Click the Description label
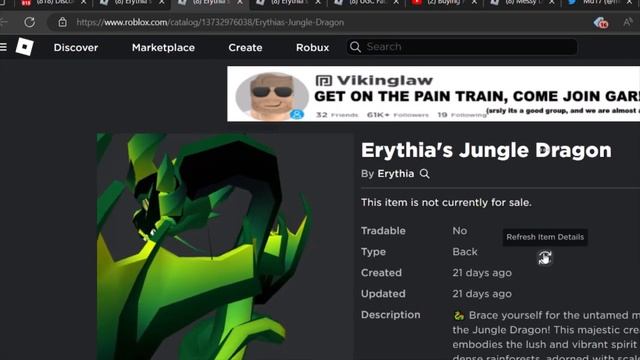The height and width of the screenshot is (360, 640). coord(391,315)
